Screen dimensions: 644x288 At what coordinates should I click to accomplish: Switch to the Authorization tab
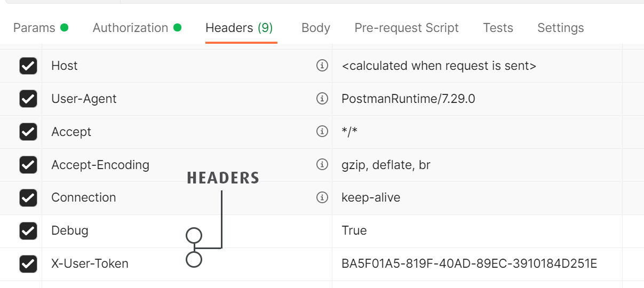[130, 28]
